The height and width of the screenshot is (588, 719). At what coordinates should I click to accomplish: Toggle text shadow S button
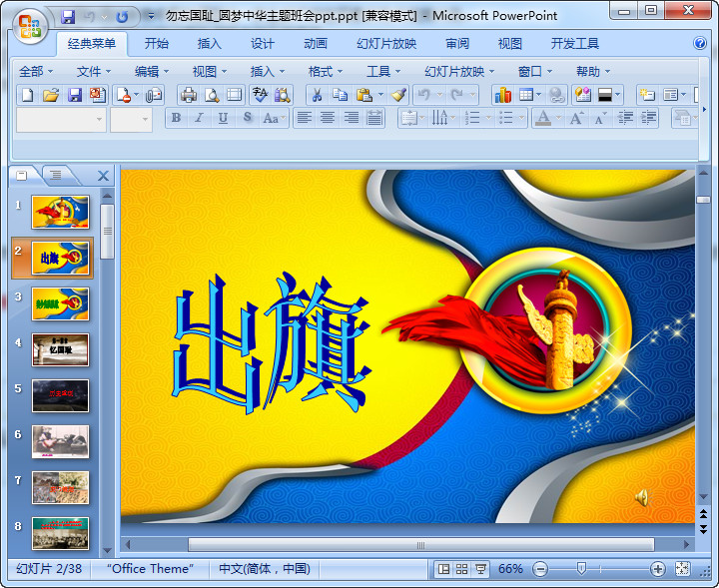(248, 118)
